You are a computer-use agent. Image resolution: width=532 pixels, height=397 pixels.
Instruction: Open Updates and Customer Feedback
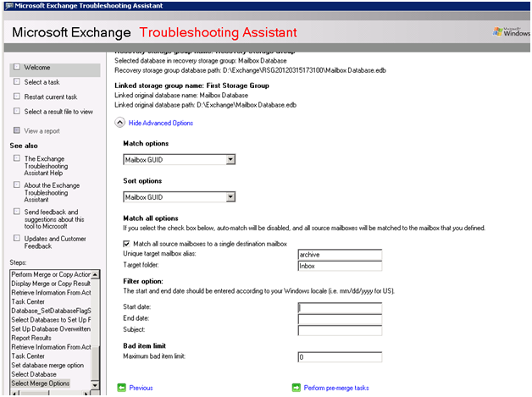pos(55,242)
